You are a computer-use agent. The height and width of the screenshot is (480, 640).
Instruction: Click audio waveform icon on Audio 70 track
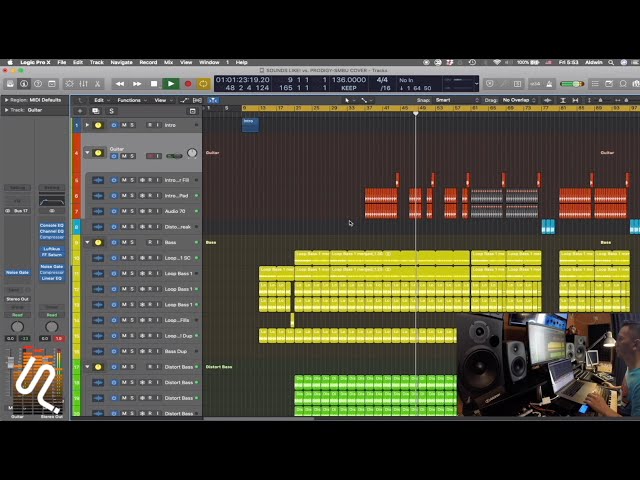coord(98,211)
